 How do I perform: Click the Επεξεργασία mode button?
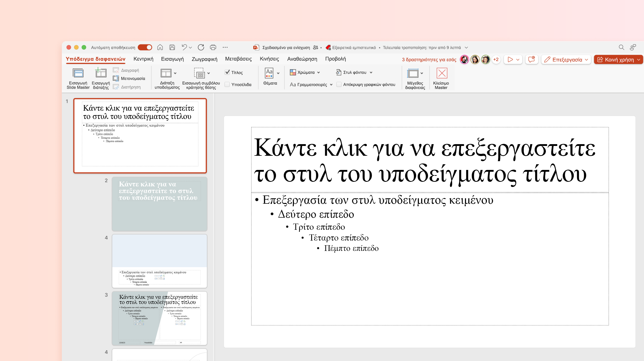tap(566, 60)
